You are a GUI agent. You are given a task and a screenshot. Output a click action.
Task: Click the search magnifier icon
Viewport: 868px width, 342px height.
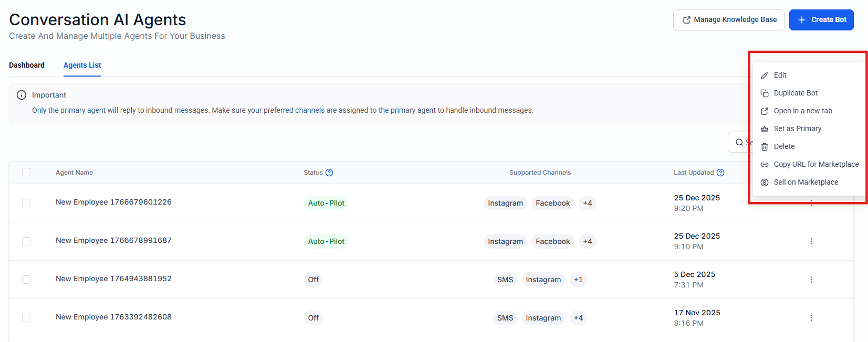click(x=739, y=142)
